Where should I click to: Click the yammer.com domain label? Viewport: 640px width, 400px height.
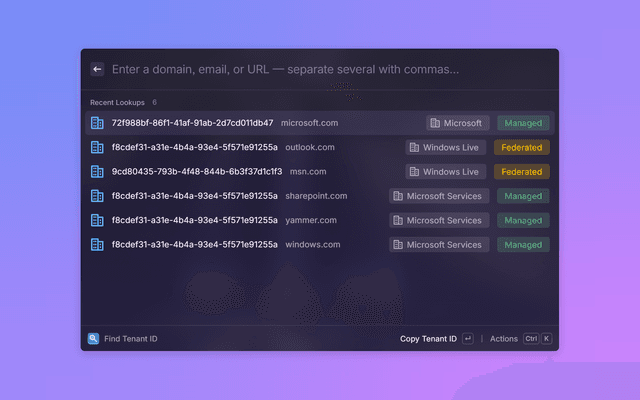pyautogui.click(x=311, y=220)
